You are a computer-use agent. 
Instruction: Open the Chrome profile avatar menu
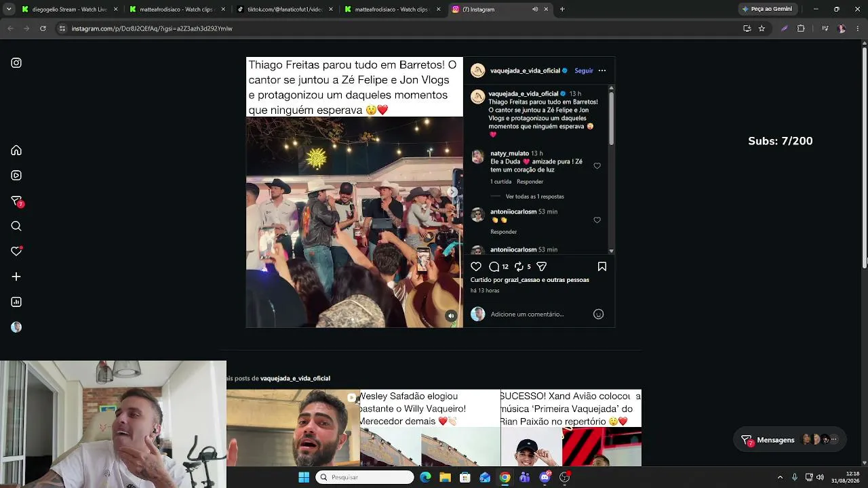click(x=842, y=28)
